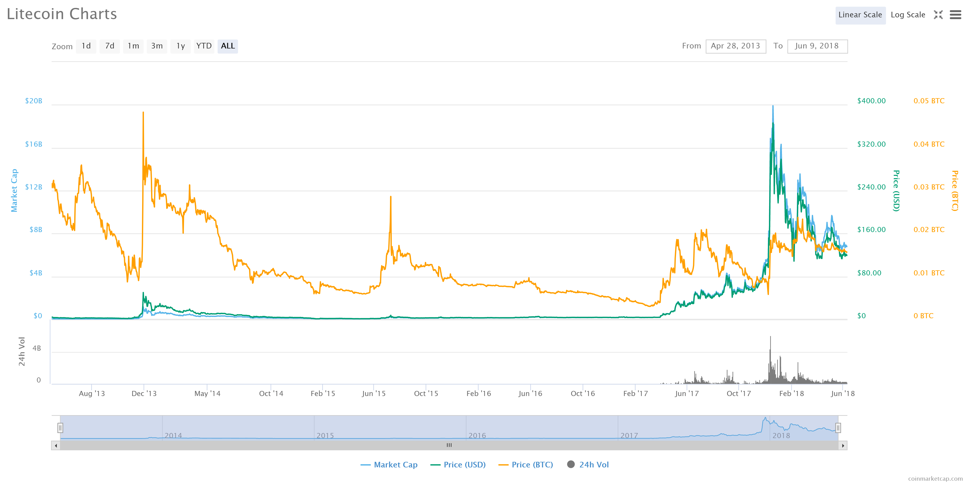Viewport: 980px width, 484px height.
Task: Toggle Price (USD) series in legend
Action: [x=458, y=465]
